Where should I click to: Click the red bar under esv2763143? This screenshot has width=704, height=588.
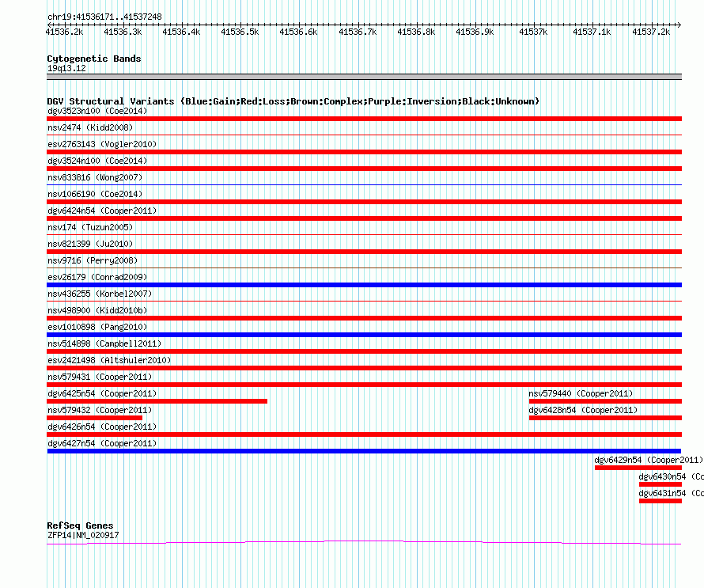click(x=364, y=152)
